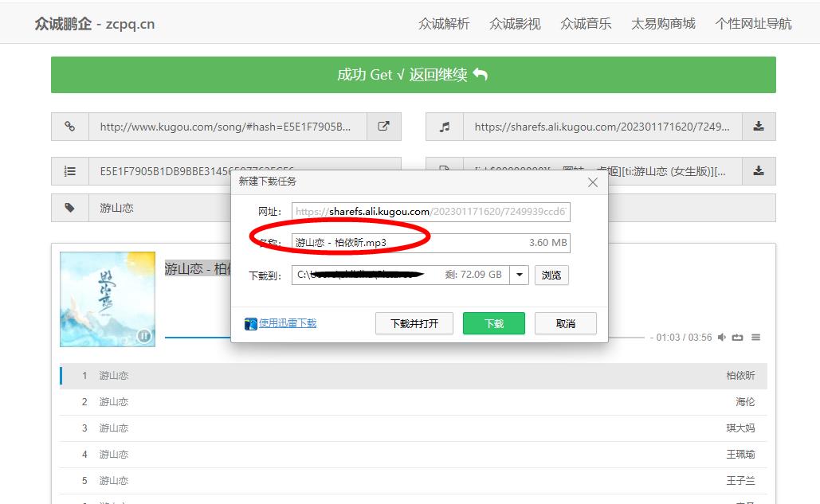Click the list icon beside the hash value

point(69,170)
